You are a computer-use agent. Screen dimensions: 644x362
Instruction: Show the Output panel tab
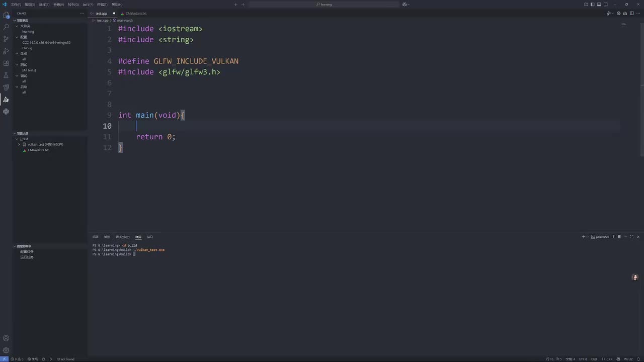click(107, 237)
